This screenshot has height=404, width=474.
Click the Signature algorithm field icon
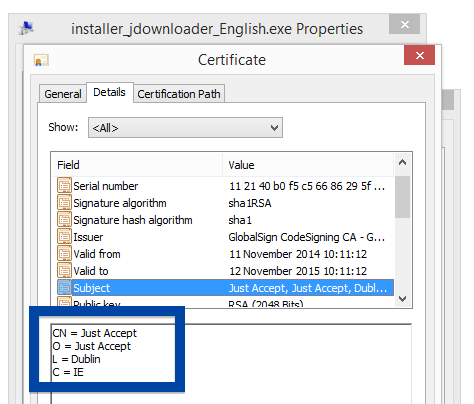[64, 203]
